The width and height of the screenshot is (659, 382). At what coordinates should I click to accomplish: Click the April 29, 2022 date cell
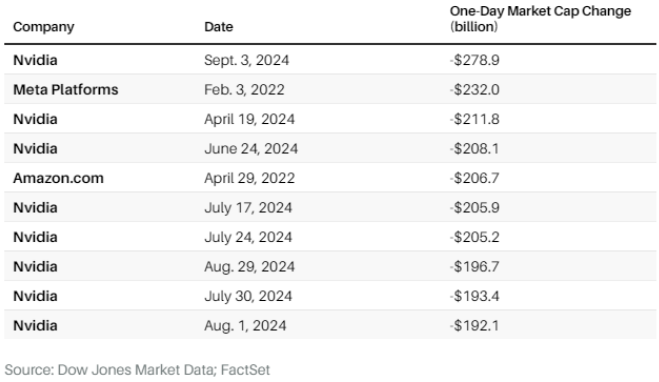pos(250,179)
